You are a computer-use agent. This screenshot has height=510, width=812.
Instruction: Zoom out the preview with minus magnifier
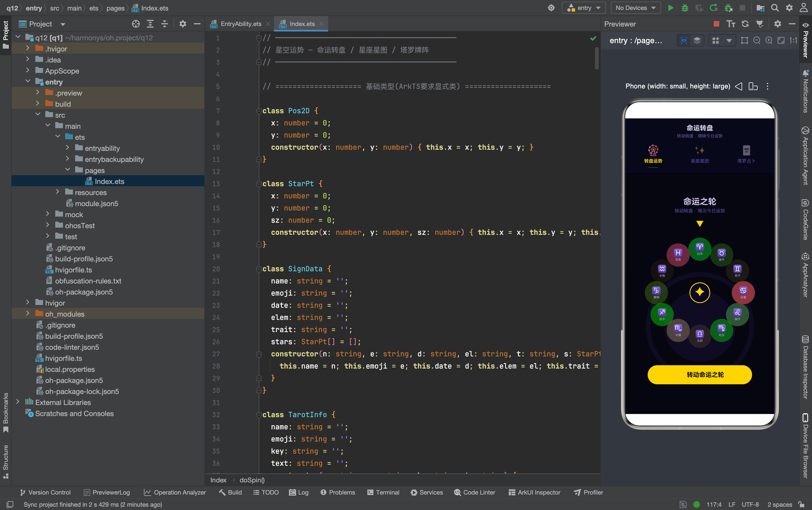coord(757,41)
